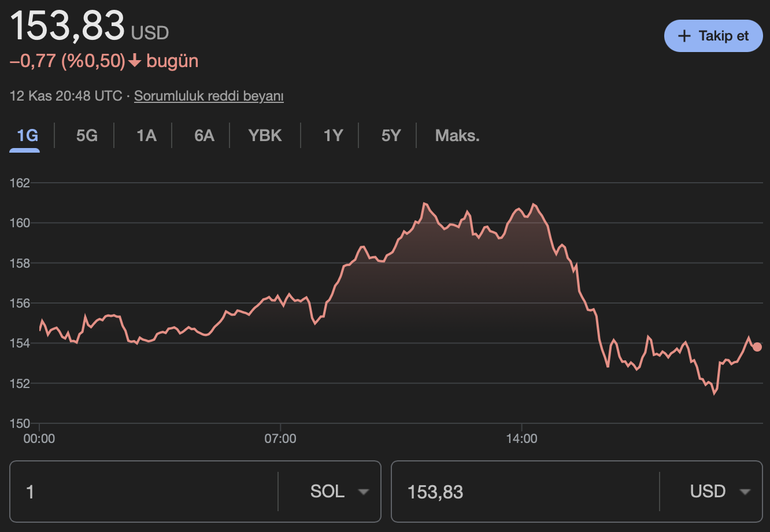The height and width of the screenshot is (532, 770).
Task: Click the plus icon on Takip et
Action: [684, 36]
